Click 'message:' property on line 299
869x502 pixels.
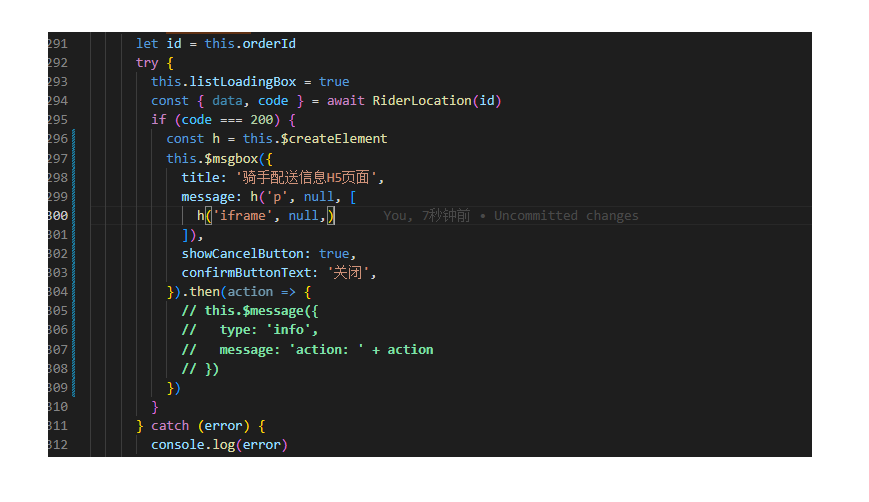[x=212, y=197]
